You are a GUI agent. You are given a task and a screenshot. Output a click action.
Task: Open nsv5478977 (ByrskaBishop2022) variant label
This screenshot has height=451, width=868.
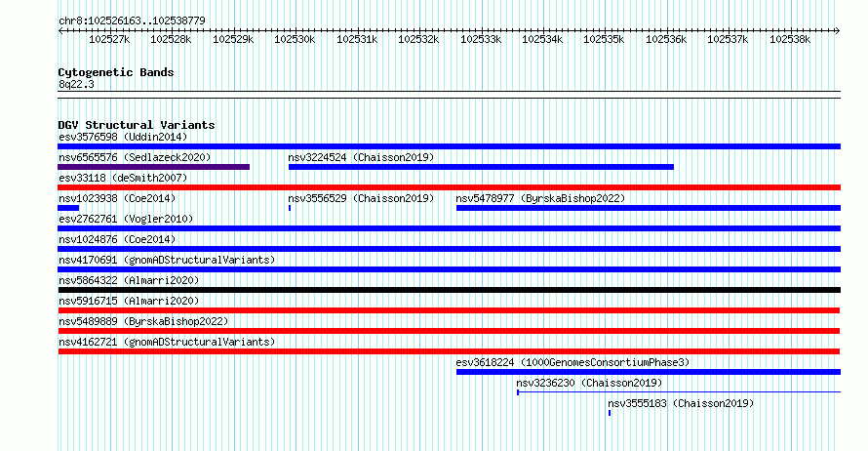tap(540, 198)
